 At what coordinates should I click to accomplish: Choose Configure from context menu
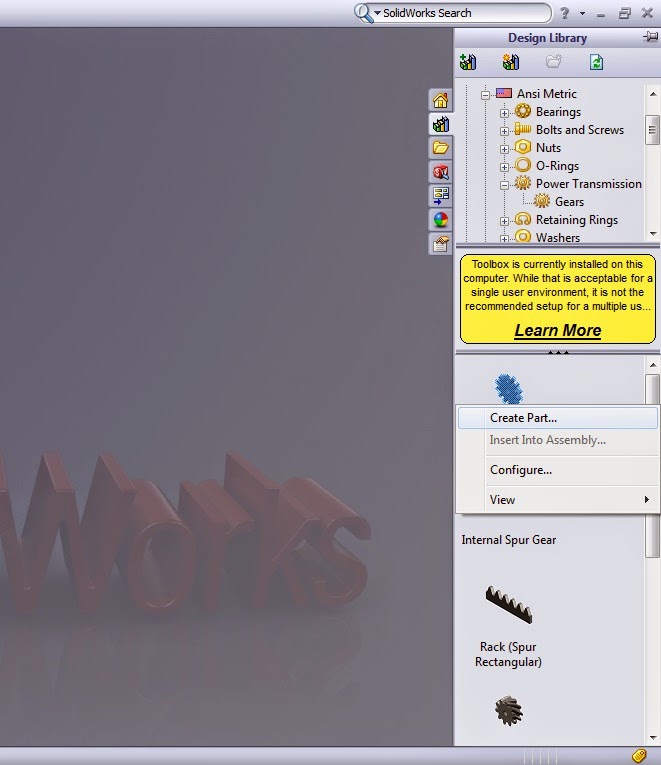558,470
